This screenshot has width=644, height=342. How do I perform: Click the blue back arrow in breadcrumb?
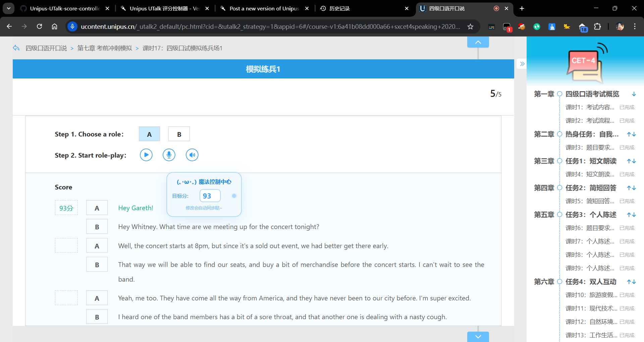[x=16, y=48]
